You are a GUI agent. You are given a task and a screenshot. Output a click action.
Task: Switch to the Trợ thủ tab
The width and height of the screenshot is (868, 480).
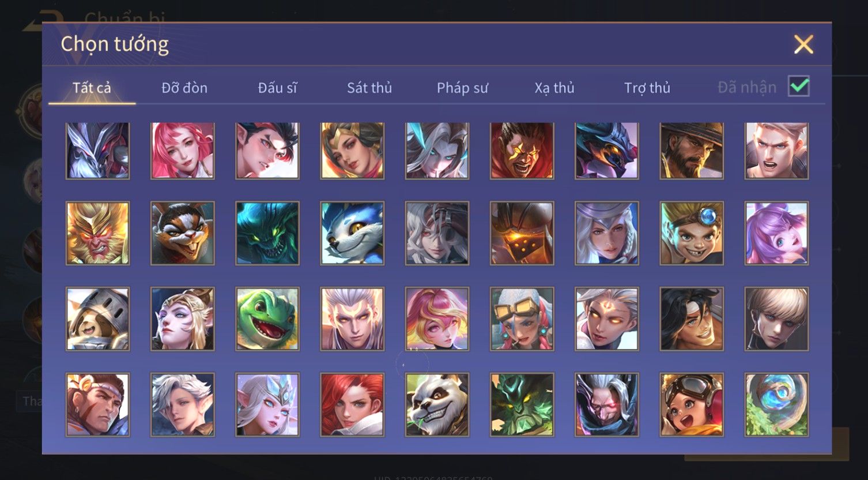pyautogui.click(x=647, y=88)
